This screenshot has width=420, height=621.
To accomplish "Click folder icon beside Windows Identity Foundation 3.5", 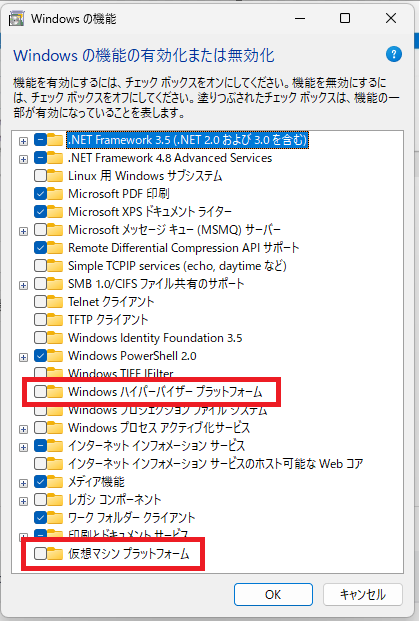I will (x=55, y=338).
